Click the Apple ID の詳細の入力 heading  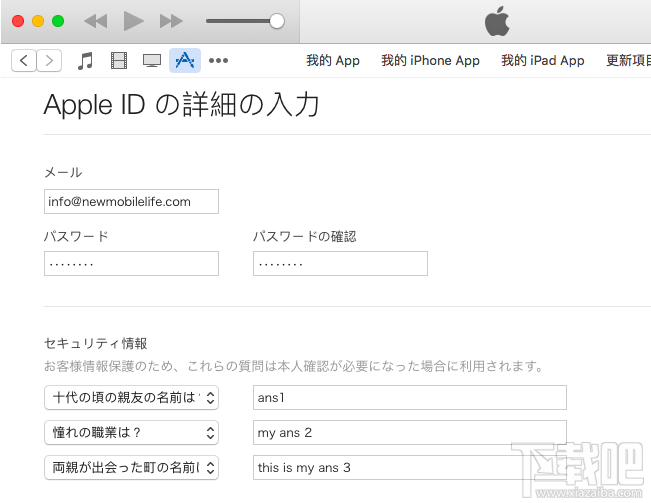[x=181, y=105]
